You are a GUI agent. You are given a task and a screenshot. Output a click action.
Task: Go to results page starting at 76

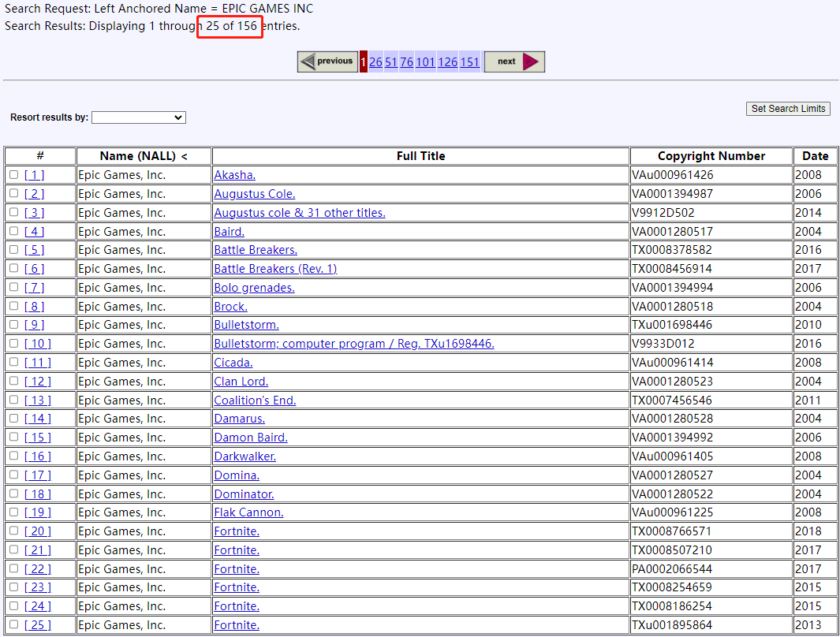pyautogui.click(x=406, y=61)
